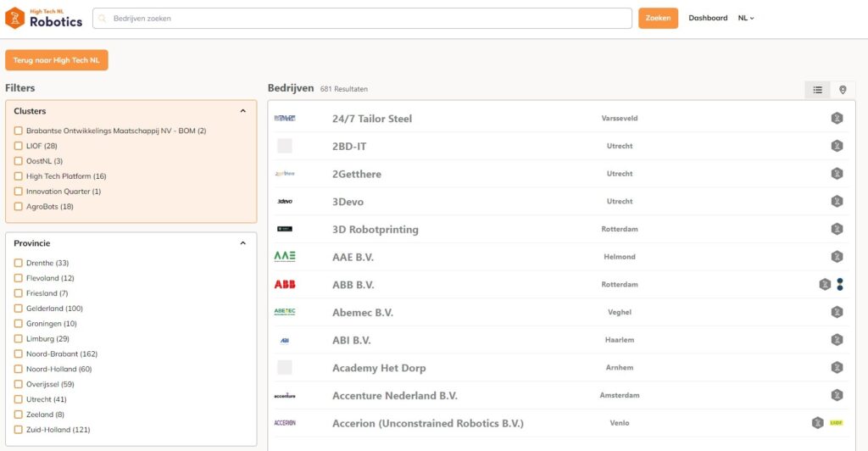Click the 681 Resultaten count text
868x451 pixels.
pos(344,88)
